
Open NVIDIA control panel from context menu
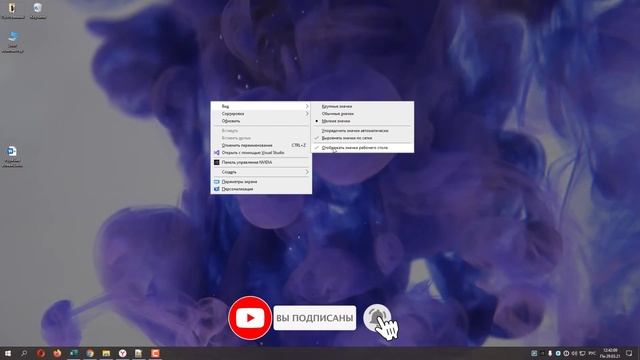(x=261, y=162)
